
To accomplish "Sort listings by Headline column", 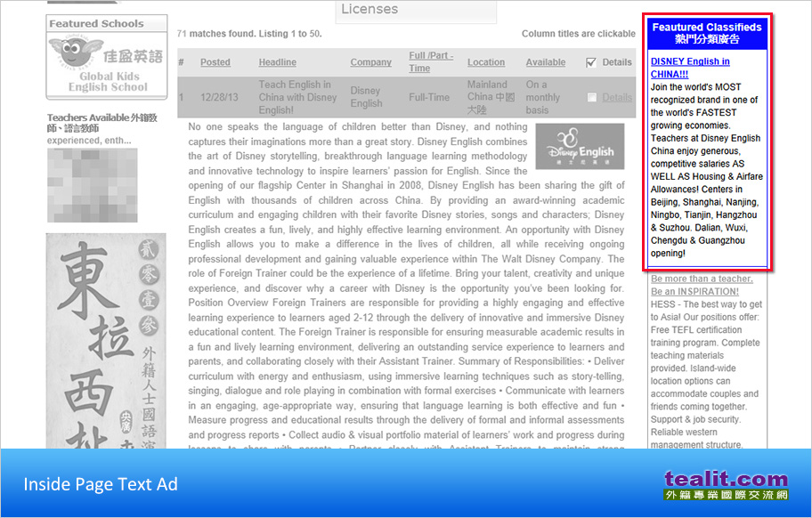I will click(x=277, y=62).
